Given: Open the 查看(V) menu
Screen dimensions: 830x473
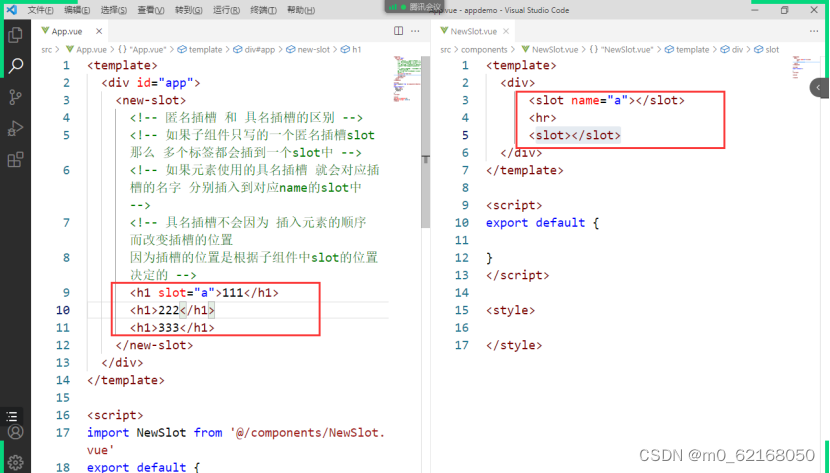Looking at the screenshot, I should coord(151,10).
